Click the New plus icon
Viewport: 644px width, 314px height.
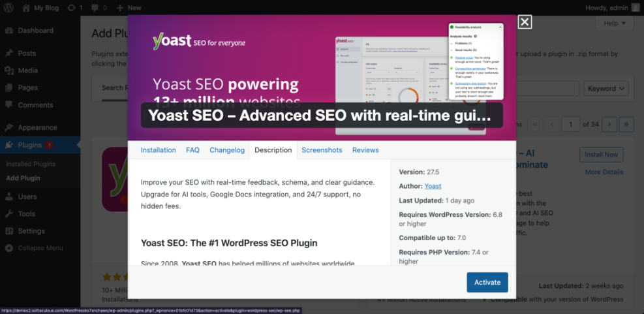[x=120, y=7]
